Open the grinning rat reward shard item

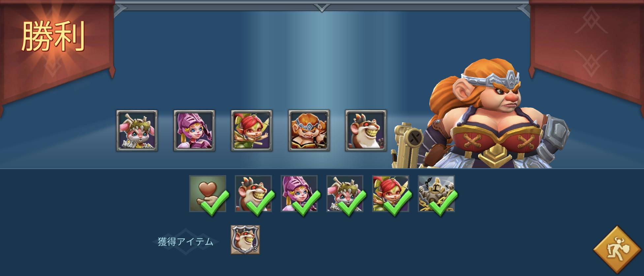pos(245,240)
